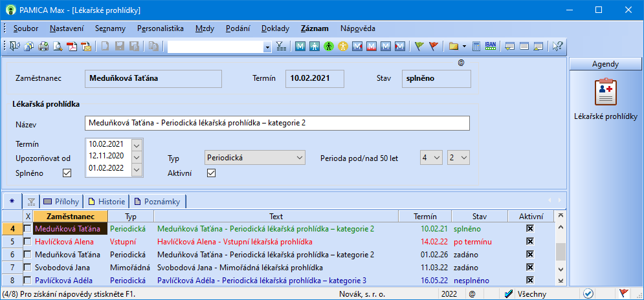The width and height of the screenshot is (644, 300).
Task: Click the PDF export icon
Action: [72, 47]
